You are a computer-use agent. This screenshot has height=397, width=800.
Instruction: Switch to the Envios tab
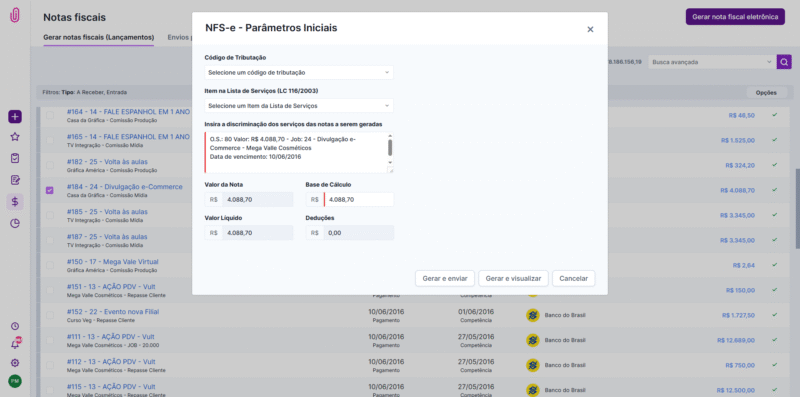click(179, 37)
